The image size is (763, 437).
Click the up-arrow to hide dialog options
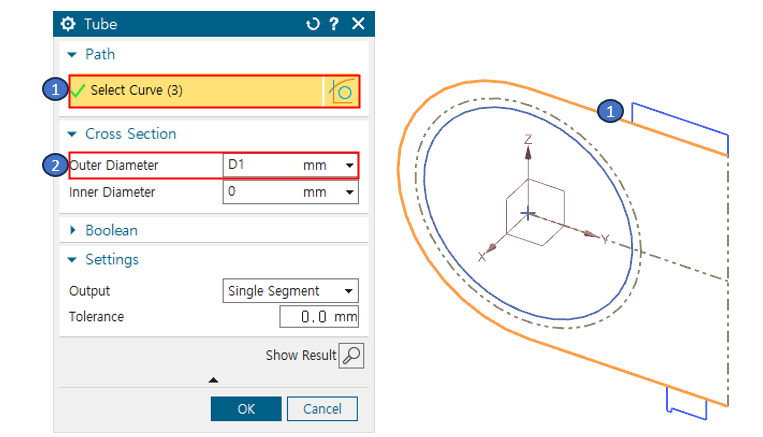click(x=213, y=380)
